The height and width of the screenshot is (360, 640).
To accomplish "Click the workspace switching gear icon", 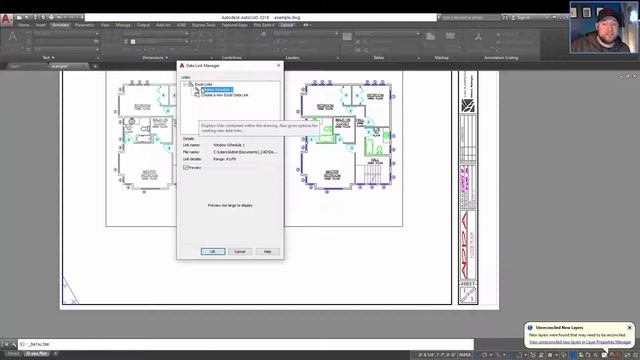I will point(550,355).
